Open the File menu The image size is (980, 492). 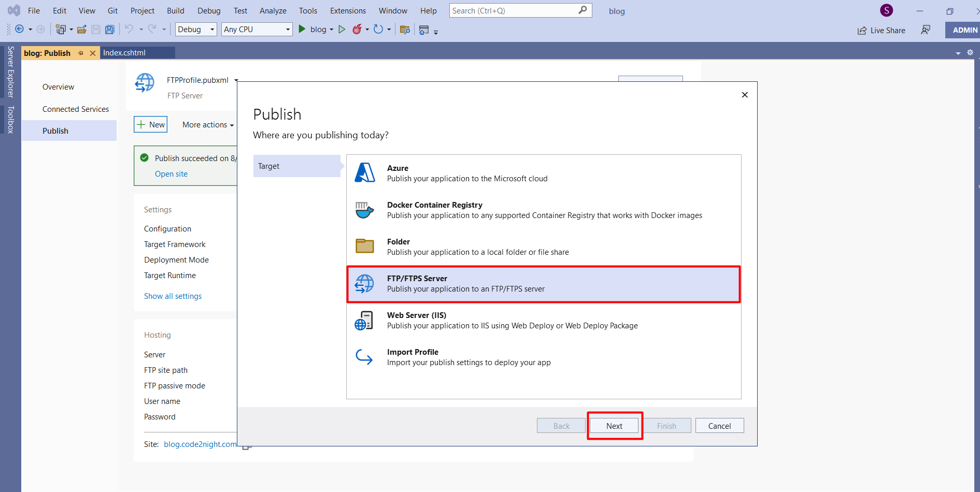point(34,10)
